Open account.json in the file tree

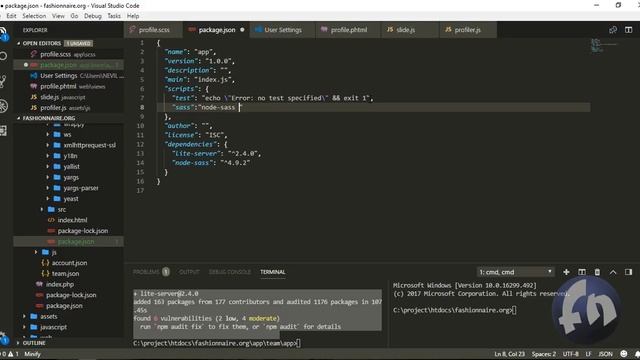[x=69, y=263]
